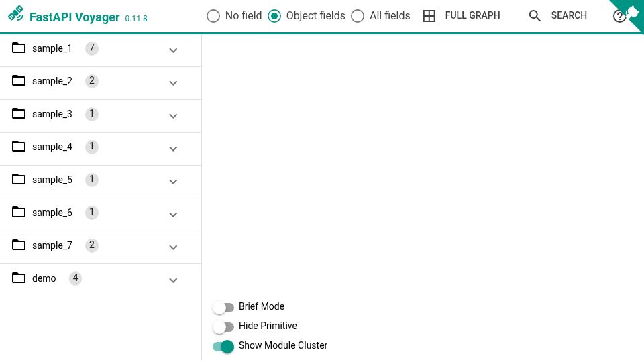
Task: Click the SEARCH button label
Action: point(569,15)
